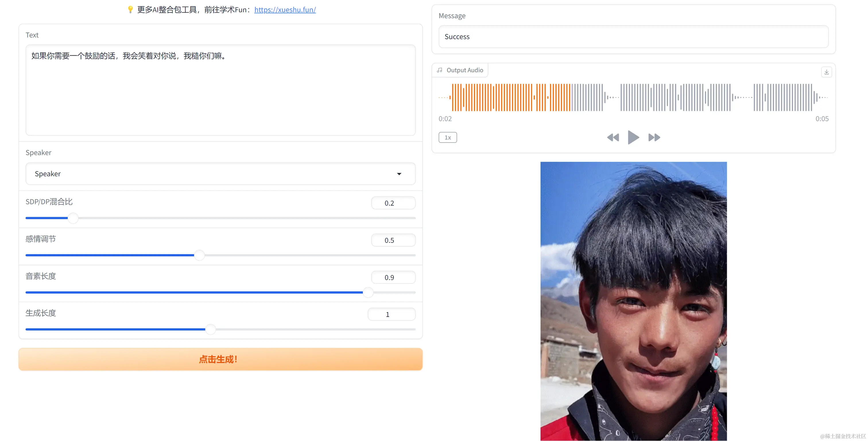Download the output audio file
Screen dimensions: 868x441
tap(826, 72)
